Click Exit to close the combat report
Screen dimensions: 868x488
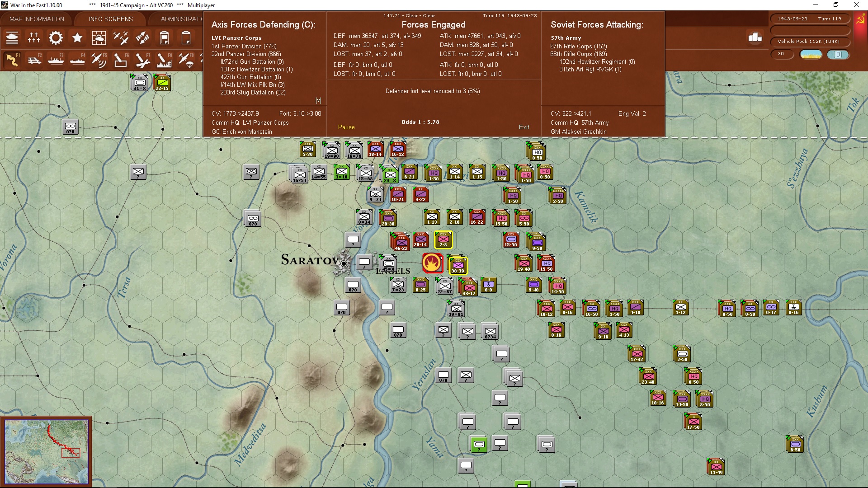(524, 127)
